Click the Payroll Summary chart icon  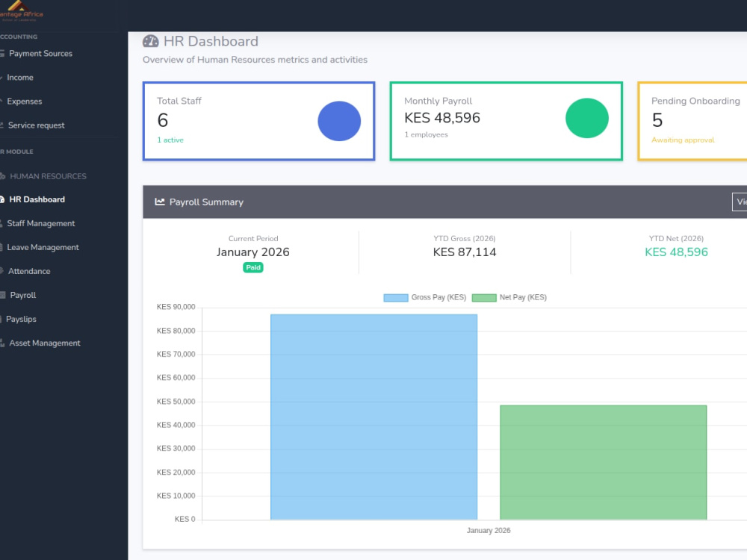(160, 202)
